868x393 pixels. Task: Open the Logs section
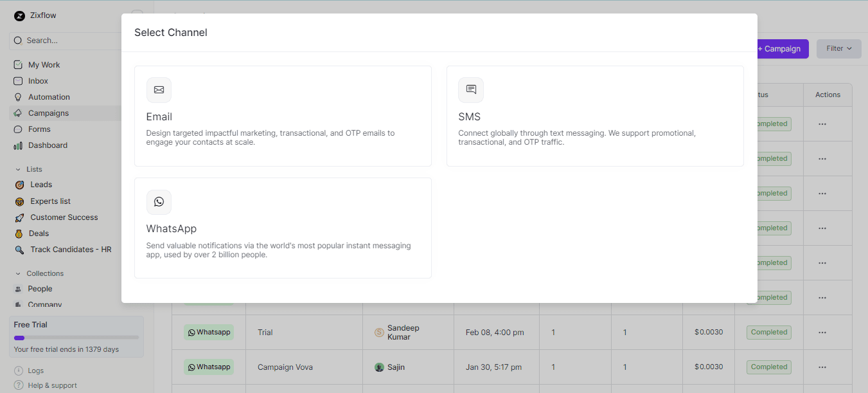[x=34, y=370]
